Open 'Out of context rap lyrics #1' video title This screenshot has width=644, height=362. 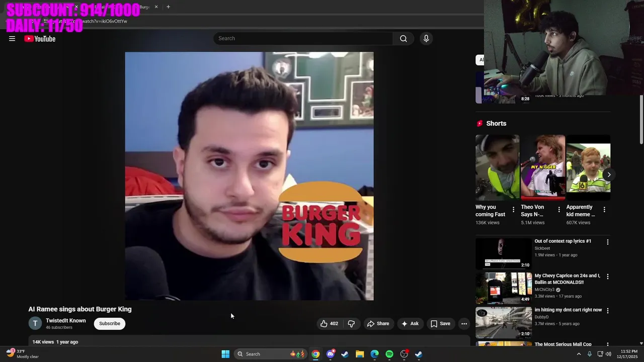pos(562,241)
